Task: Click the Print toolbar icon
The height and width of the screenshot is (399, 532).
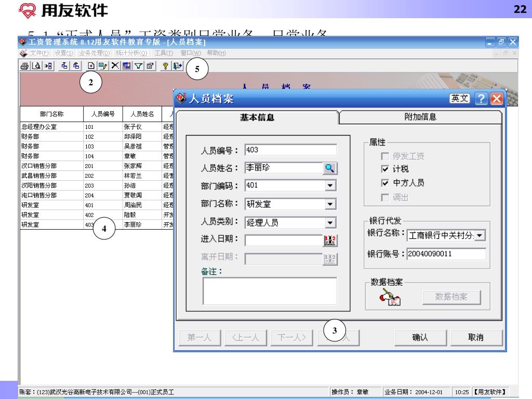Action: coord(25,66)
